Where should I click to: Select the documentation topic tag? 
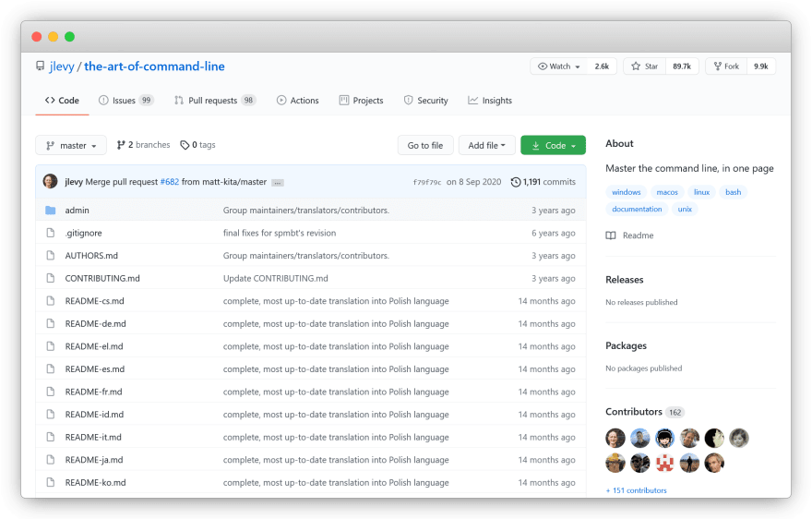[x=637, y=209]
